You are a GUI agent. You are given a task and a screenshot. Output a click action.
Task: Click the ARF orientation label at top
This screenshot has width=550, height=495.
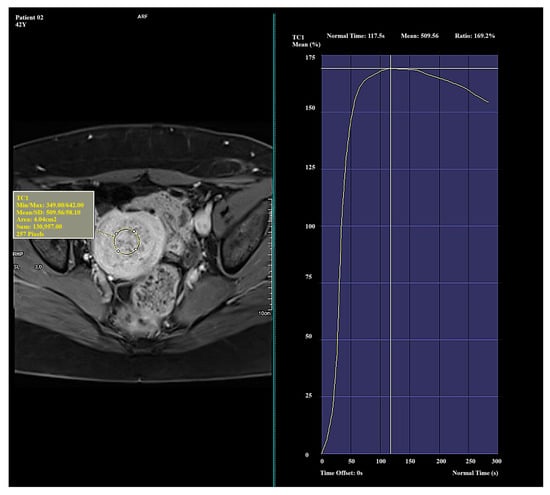pyautogui.click(x=142, y=16)
